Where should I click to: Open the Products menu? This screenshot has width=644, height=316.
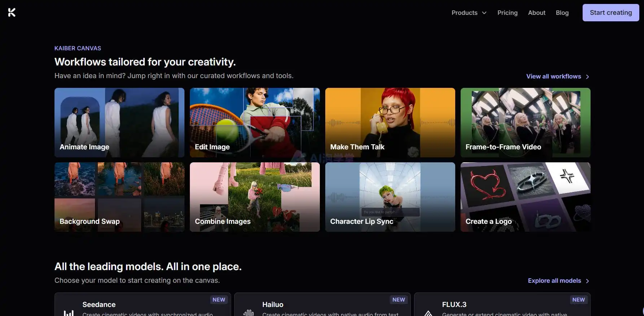(469, 13)
